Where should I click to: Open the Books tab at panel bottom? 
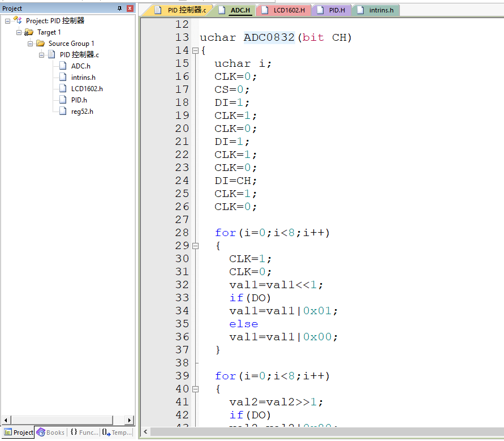[50, 433]
